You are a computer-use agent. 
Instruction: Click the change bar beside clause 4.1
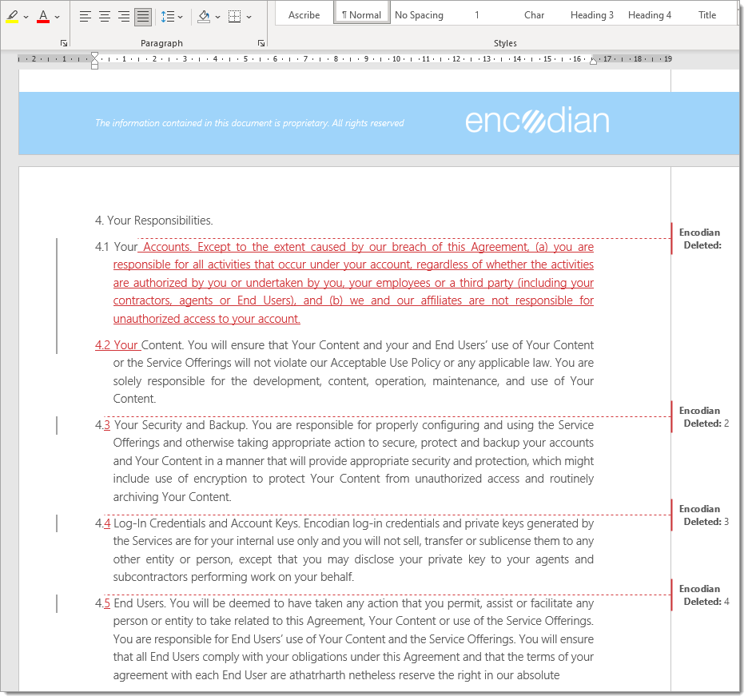[57, 296]
